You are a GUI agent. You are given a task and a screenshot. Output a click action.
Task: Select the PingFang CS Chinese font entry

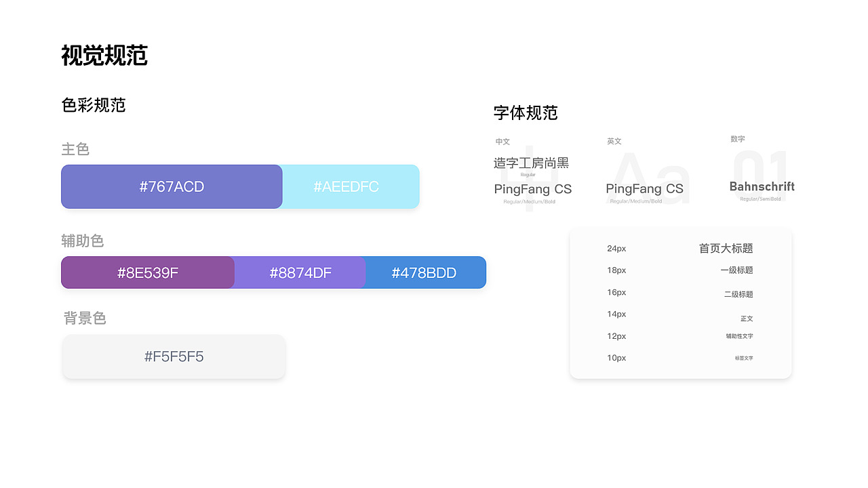(533, 189)
